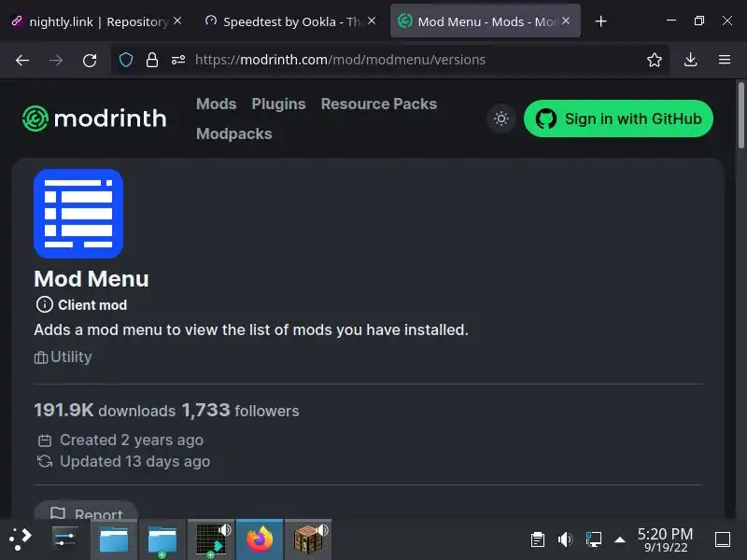Click the show desktop button in the taskbar

coord(722,539)
